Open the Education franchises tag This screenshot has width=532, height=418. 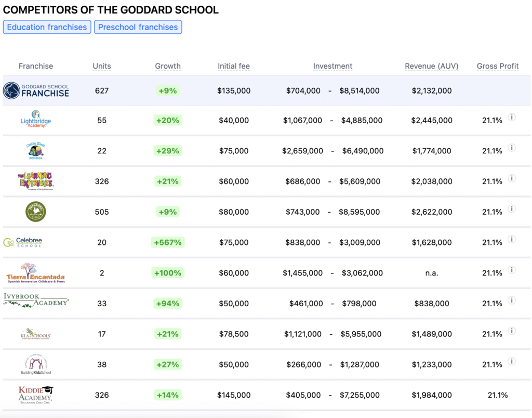pyautogui.click(x=47, y=27)
